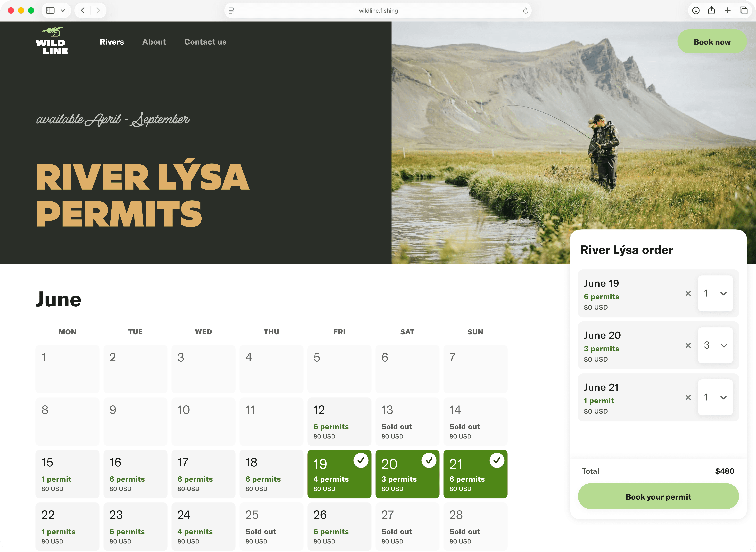Image resolution: width=756 pixels, height=552 pixels.
Task: Open the Rivers menu item
Action: pyautogui.click(x=112, y=42)
